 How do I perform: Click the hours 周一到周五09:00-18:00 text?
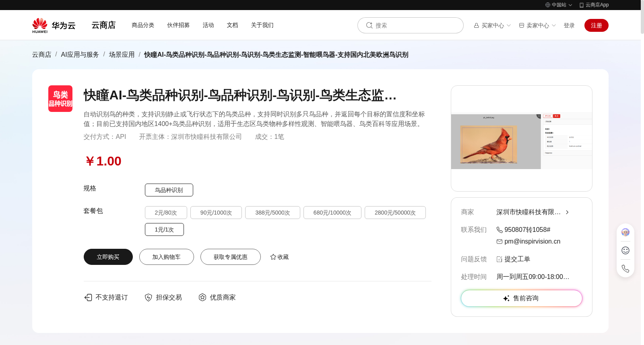(533, 277)
